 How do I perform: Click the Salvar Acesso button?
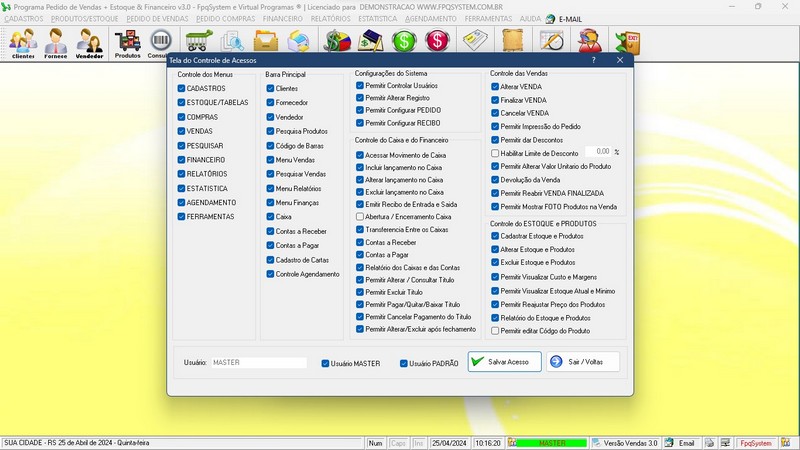click(x=505, y=362)
